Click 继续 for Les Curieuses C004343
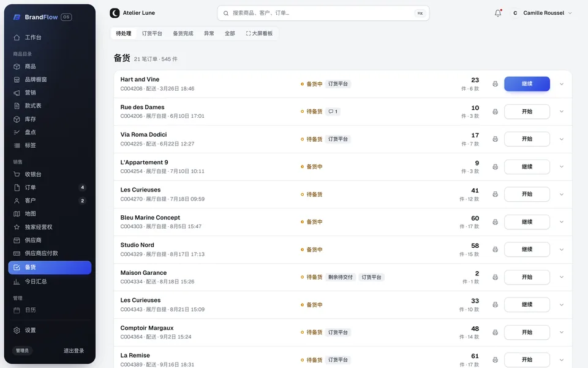This screenshot has height=368, width=588. 527,305
